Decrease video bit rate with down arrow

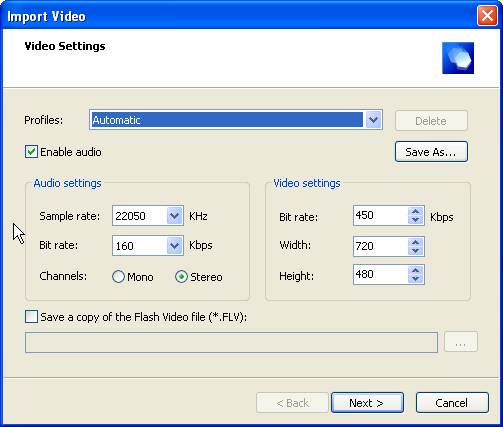415,220
